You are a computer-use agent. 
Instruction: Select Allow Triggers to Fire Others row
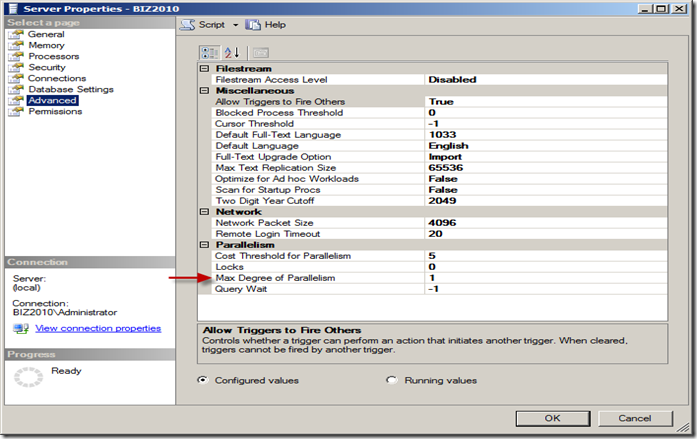pos(280,102)
